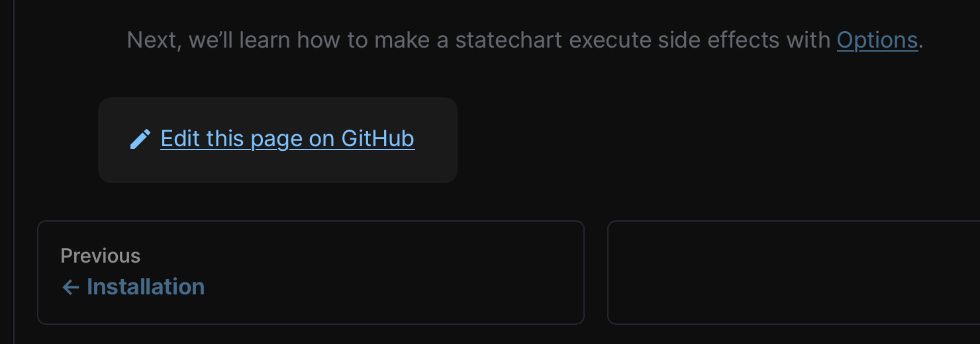Open Edit this page on GitHub
Viewport: 980px width, 344px height.
click(287, 139)
